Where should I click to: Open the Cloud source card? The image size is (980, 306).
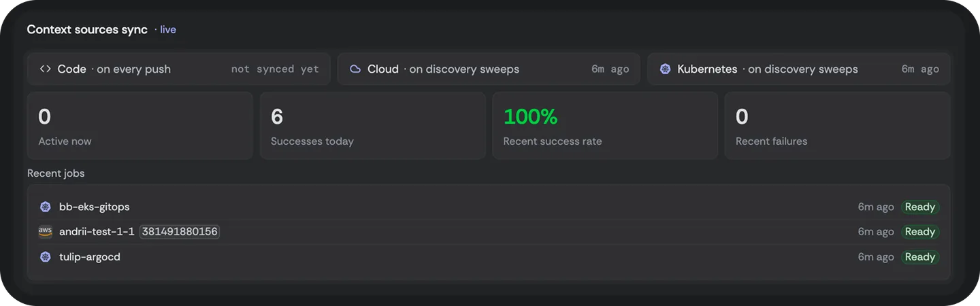pyautogui.click(x=489, y=69)
